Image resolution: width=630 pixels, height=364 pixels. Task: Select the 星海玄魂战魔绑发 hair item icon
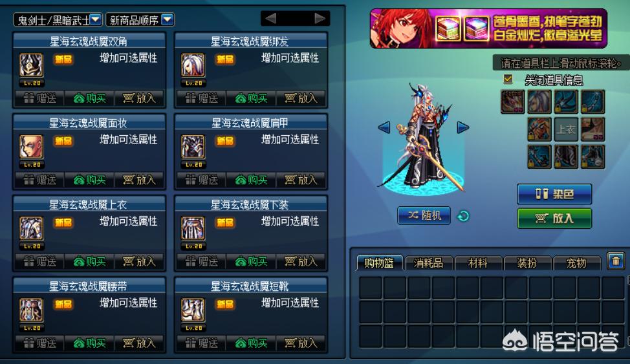[x=193, y=65]
